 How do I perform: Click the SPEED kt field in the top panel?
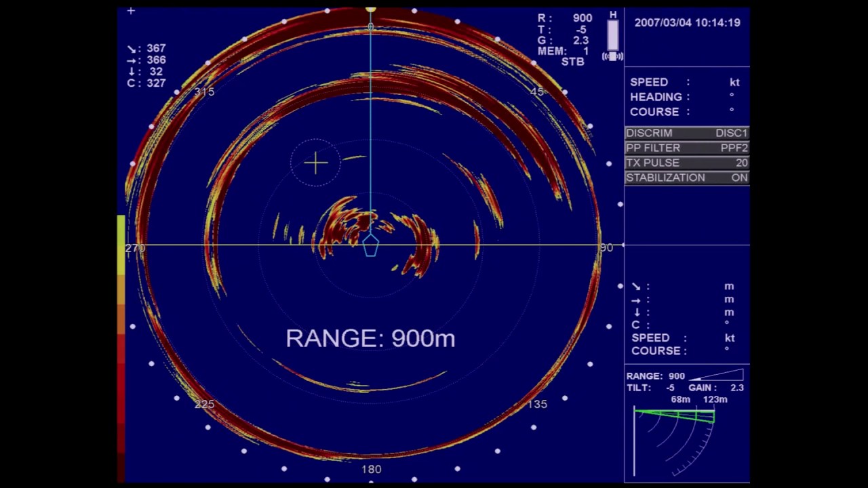pyautogui.click(x=685, y=82)
